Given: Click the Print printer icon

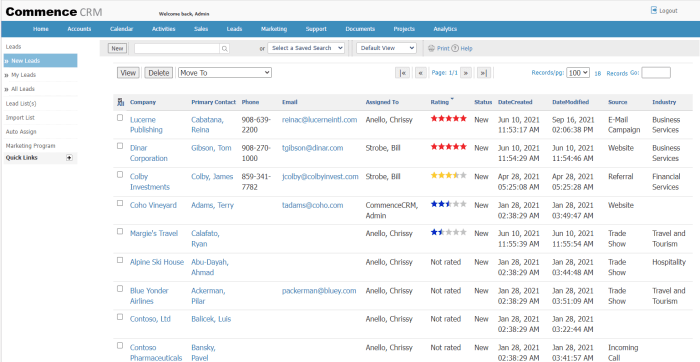Looking at the screenshot, I should point(431,48).
